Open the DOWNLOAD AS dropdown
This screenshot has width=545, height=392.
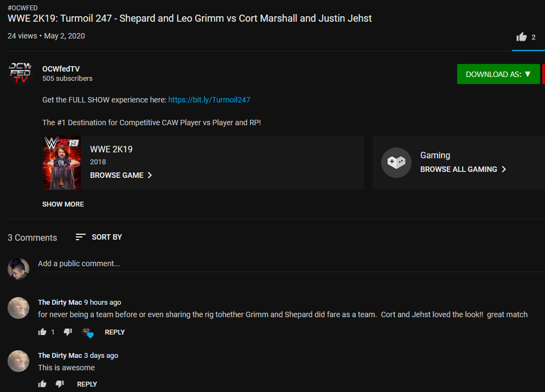pyautogui.click(x=498, y=74)
